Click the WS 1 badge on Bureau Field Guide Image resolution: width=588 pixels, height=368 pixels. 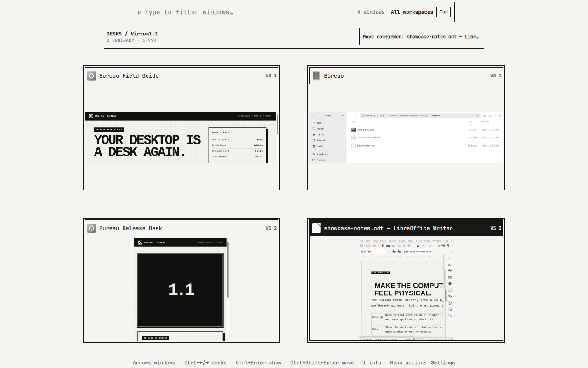(271, 76)
